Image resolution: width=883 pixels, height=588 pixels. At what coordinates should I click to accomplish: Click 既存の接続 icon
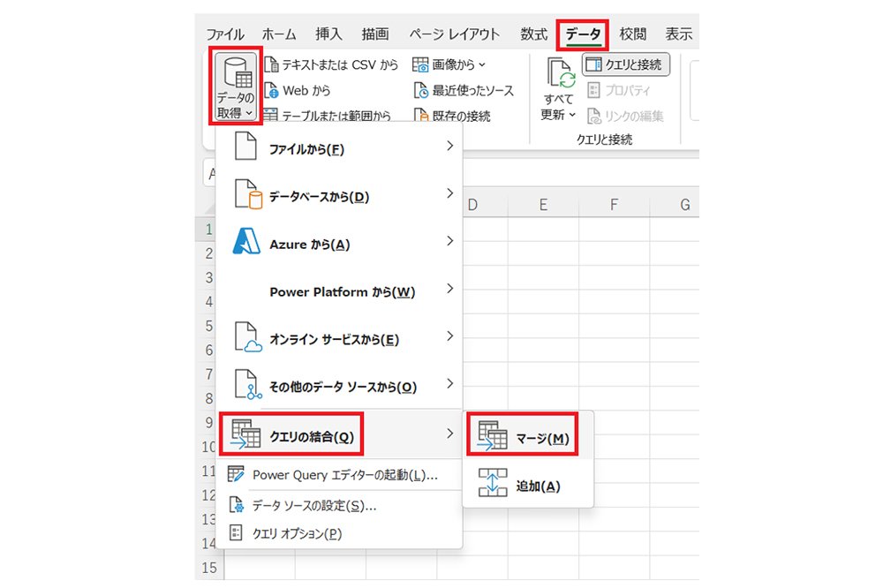point(420,115)
